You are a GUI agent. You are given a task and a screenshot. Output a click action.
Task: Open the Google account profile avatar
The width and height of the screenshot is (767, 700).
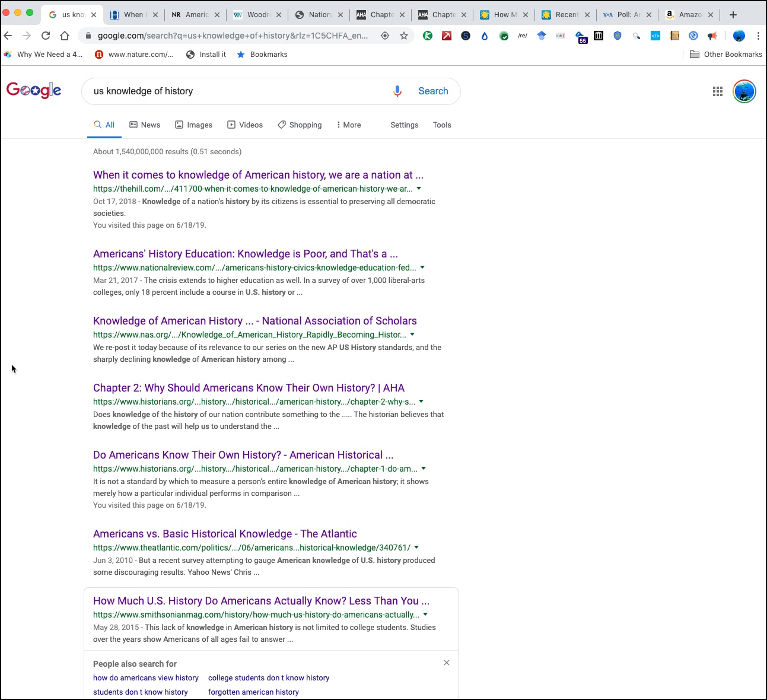tap(744, 91)
